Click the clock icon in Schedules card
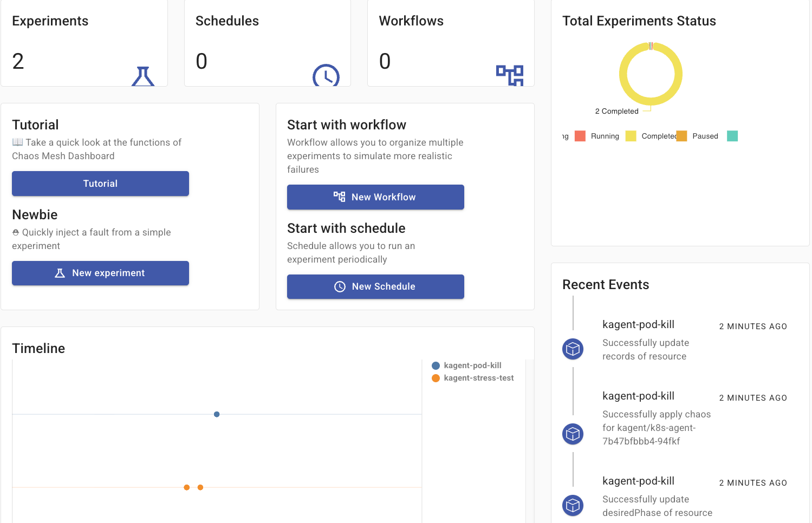Image resolution: width=812 pixels, height=523 pixels. (326, 76)
